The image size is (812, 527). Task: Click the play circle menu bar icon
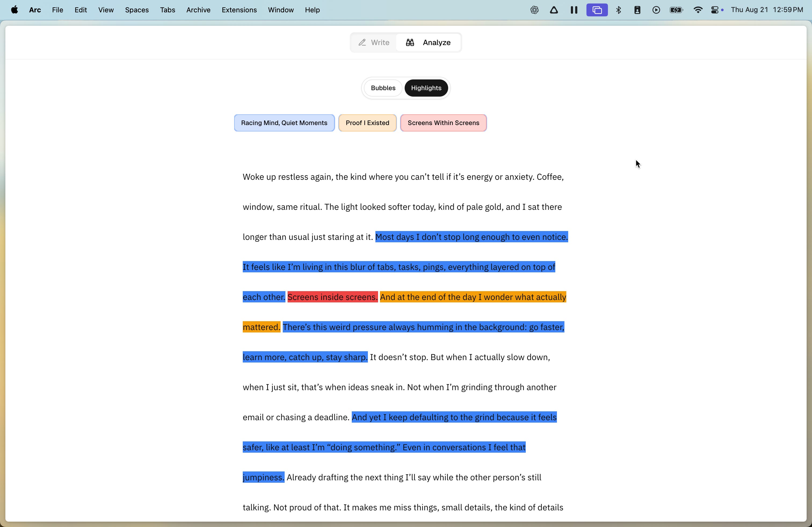click(x=656, y=10)
